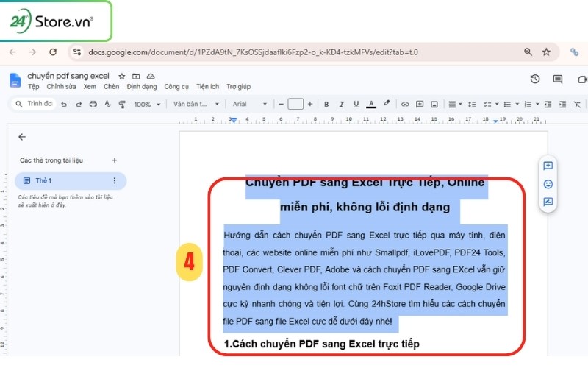Viewport: 588px width, 368px height.
Task: Select the paint format tool
Action: (x=122, y=105)
